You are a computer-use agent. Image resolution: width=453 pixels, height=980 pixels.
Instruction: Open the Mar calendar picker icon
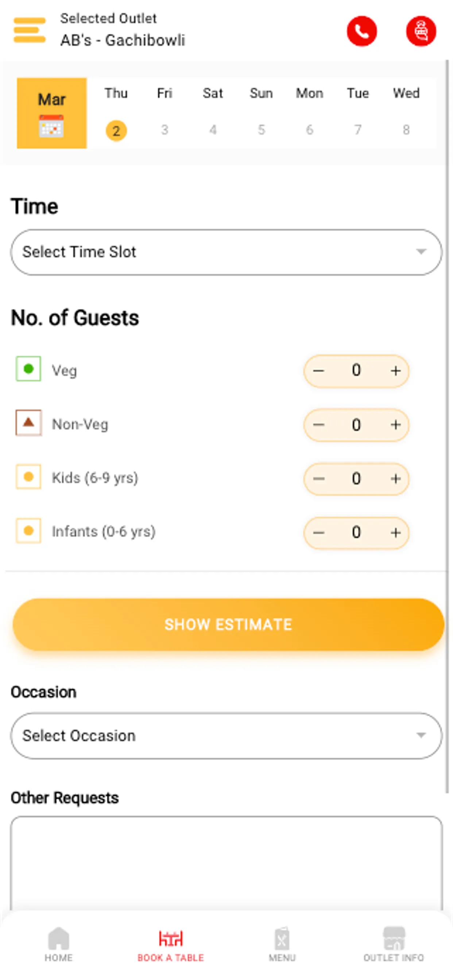click(x=51, y=125)
